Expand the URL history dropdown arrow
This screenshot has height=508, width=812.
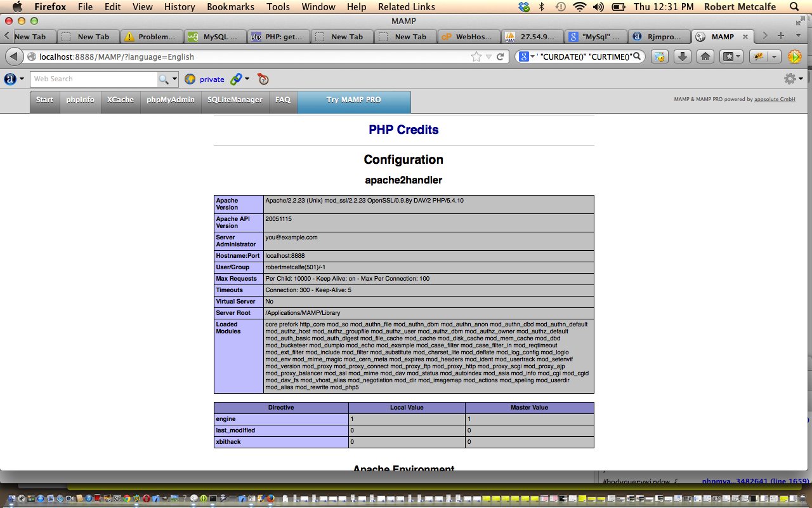click(x=488, y=57)
